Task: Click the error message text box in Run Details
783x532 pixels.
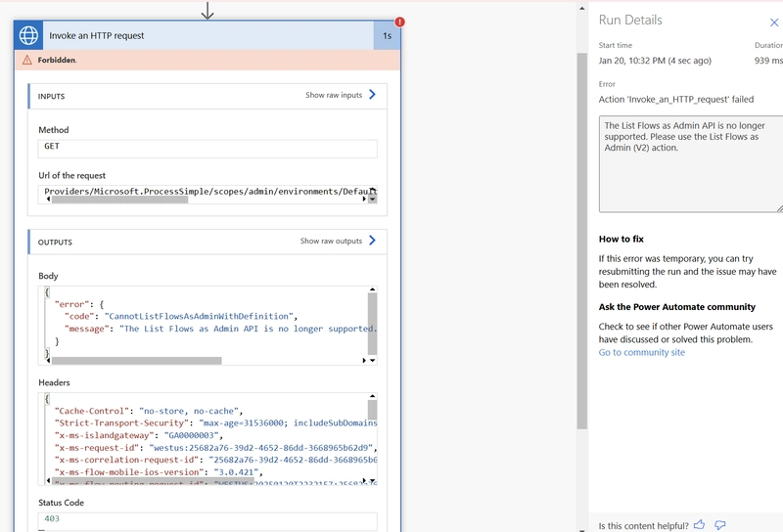Action: [691, 163]
